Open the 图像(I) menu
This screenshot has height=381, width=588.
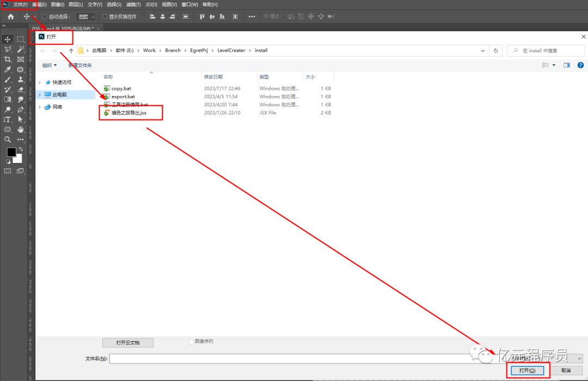(x=57, y=4)
